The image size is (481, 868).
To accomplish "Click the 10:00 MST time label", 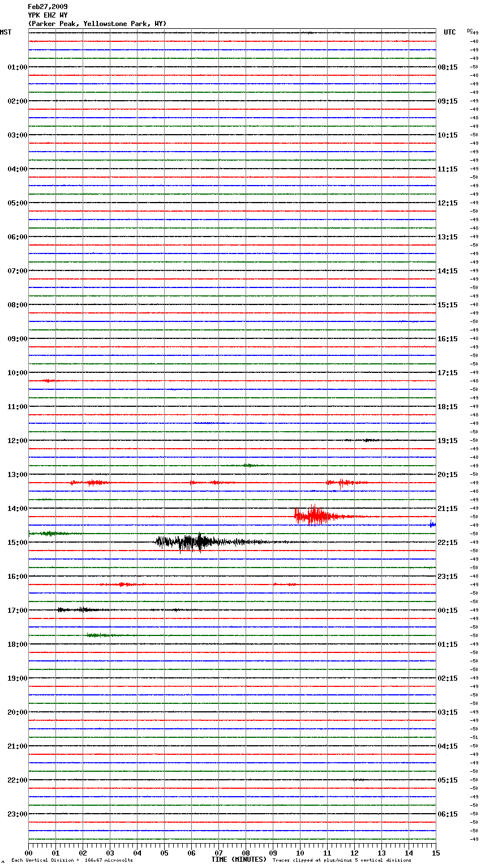I will tap(18, 373).
